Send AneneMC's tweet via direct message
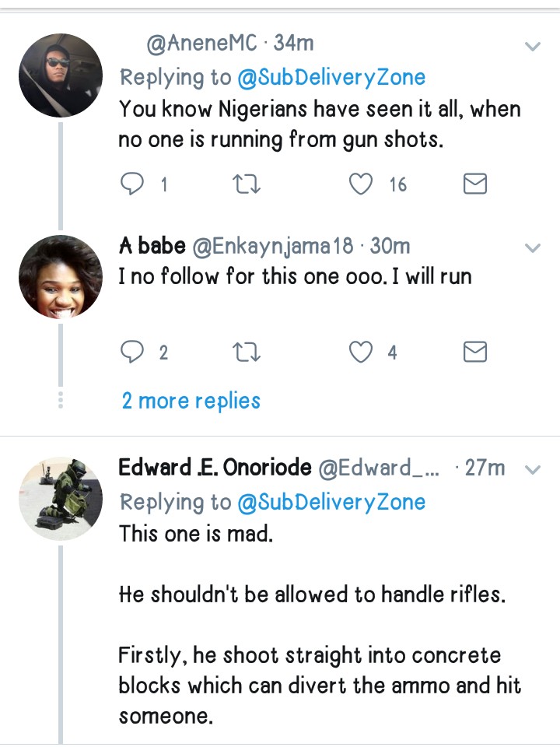 (x=474, y=184)
